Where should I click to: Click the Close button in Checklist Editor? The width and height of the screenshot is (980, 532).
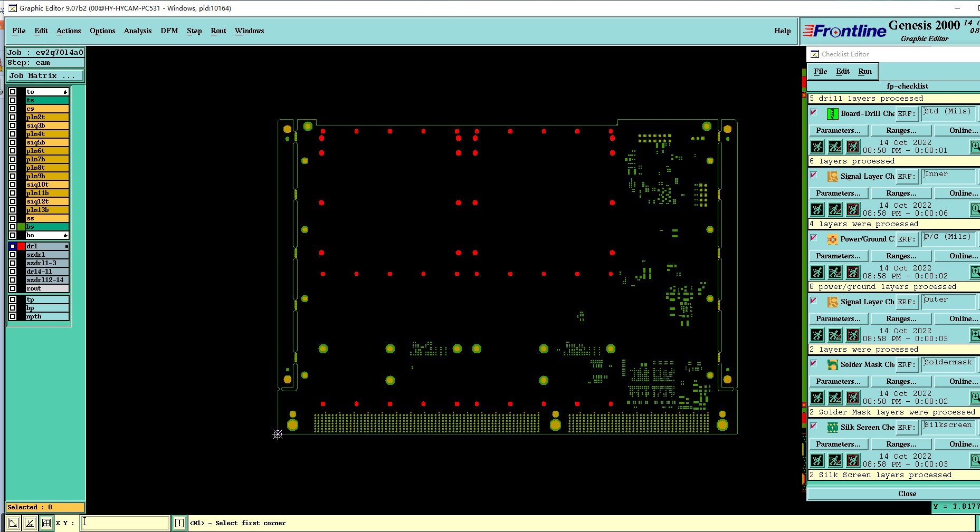click(x=907, y=494)
